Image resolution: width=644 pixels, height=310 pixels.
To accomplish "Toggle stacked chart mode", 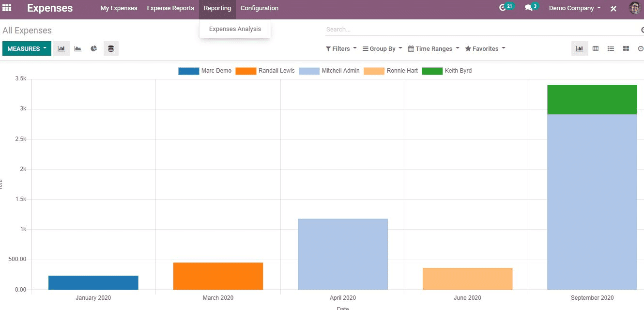I will (111, 48).
